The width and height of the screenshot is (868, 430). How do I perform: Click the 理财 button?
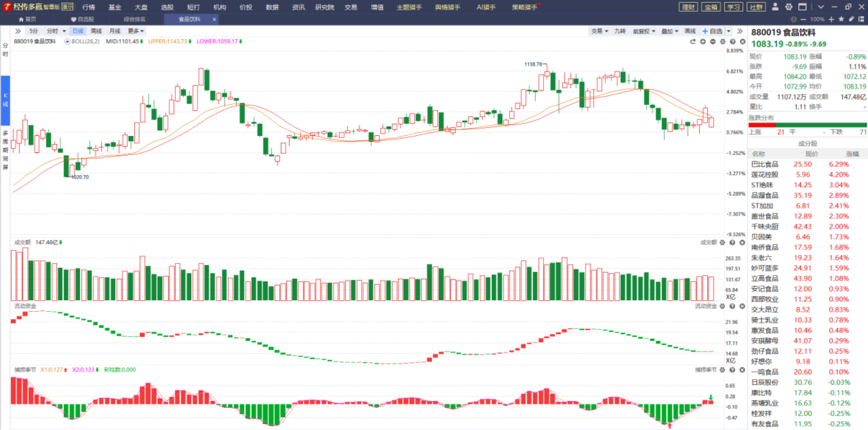(688, 7)
